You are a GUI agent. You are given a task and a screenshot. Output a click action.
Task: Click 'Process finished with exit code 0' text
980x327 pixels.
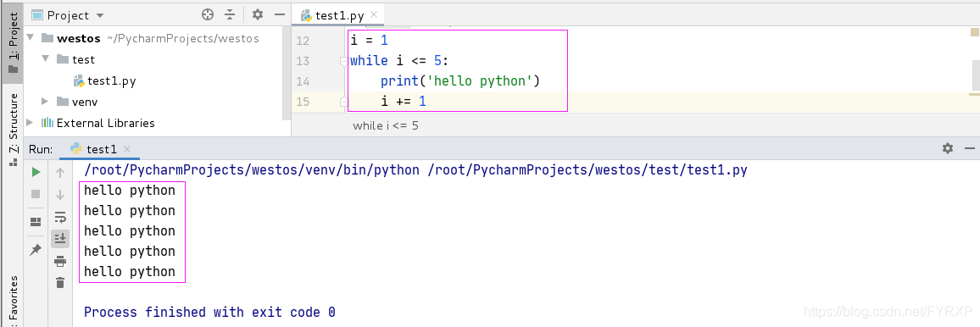pyautogui.click(x=209, y=312)
